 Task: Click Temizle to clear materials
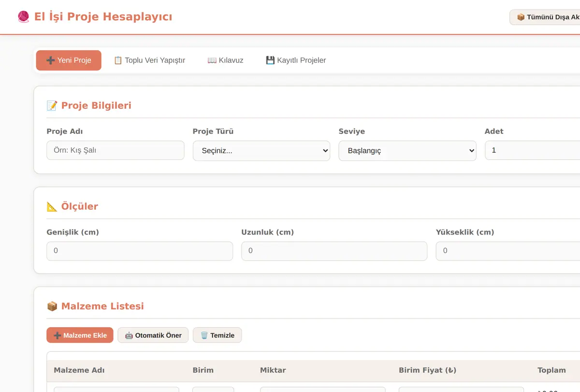point(217,335)
